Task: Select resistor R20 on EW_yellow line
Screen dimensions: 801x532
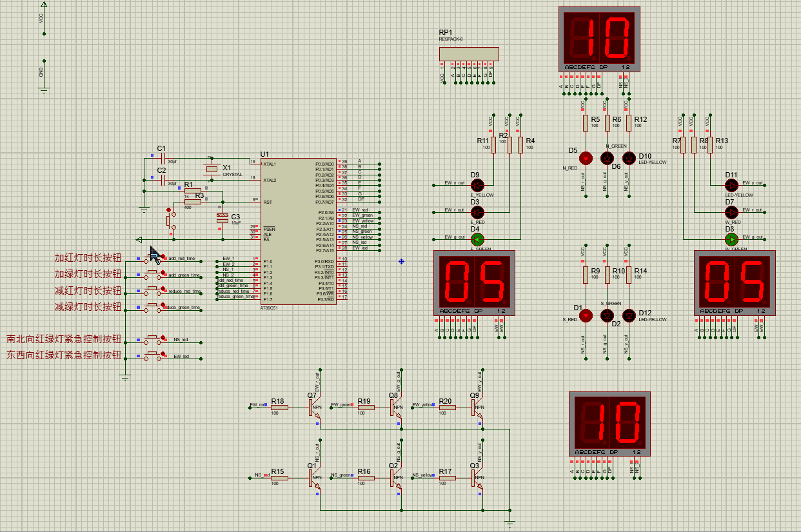Action: (447, 408)
